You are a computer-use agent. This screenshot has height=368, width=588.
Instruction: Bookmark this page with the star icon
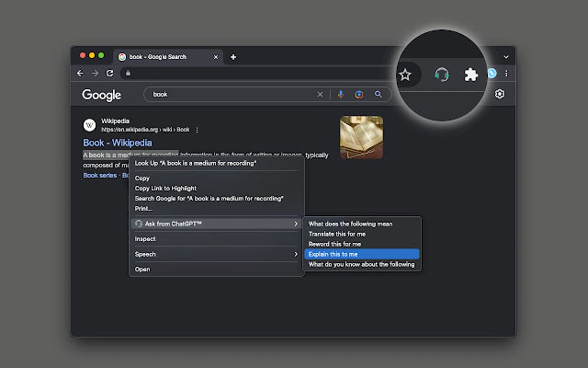point(405,74)
